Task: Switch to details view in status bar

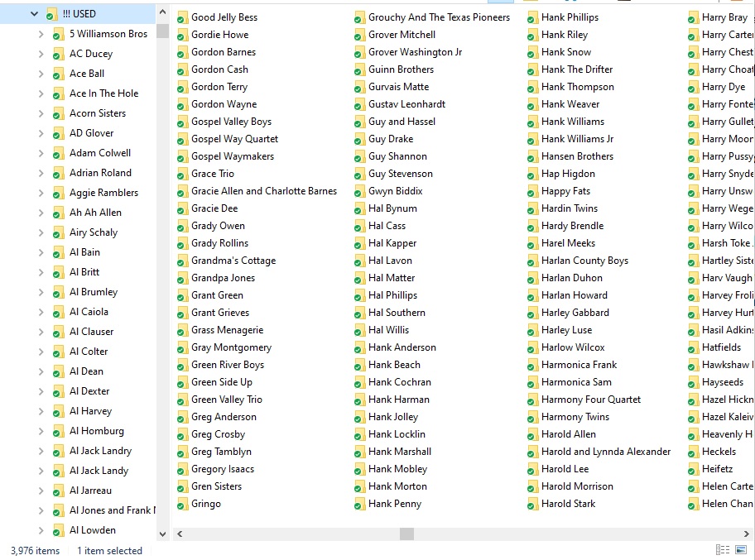Action: (723, 550)
